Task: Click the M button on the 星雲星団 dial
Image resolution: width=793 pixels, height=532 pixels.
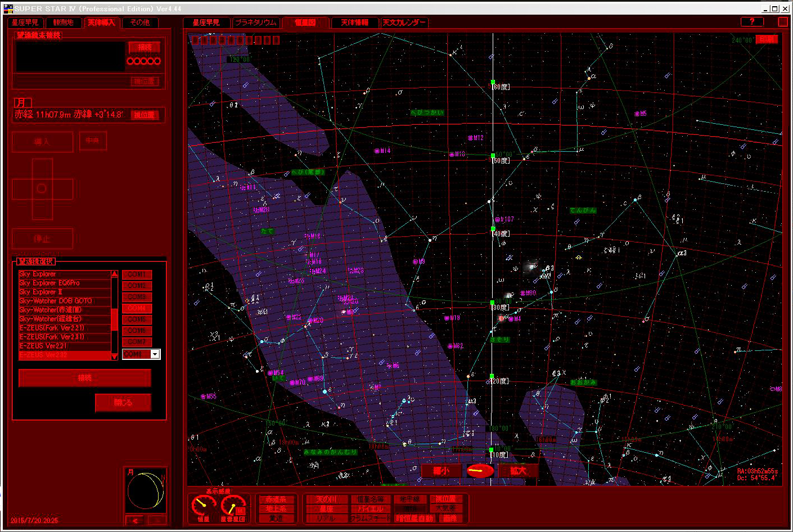Action: coord(240,511)
